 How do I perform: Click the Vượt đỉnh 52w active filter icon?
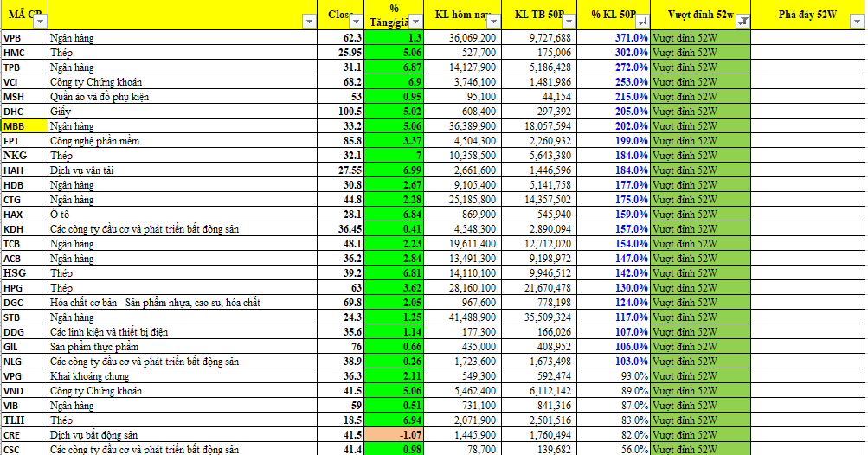(x=743, y=22)
